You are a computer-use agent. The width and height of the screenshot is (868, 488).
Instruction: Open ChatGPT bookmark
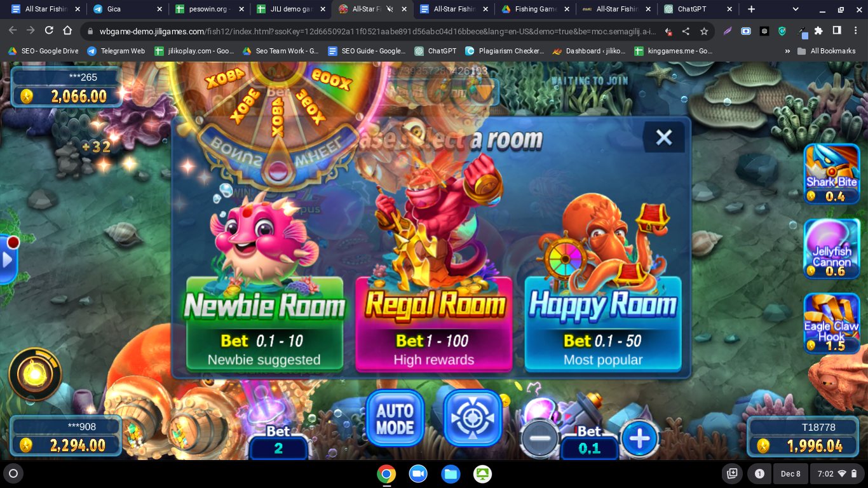436,51
